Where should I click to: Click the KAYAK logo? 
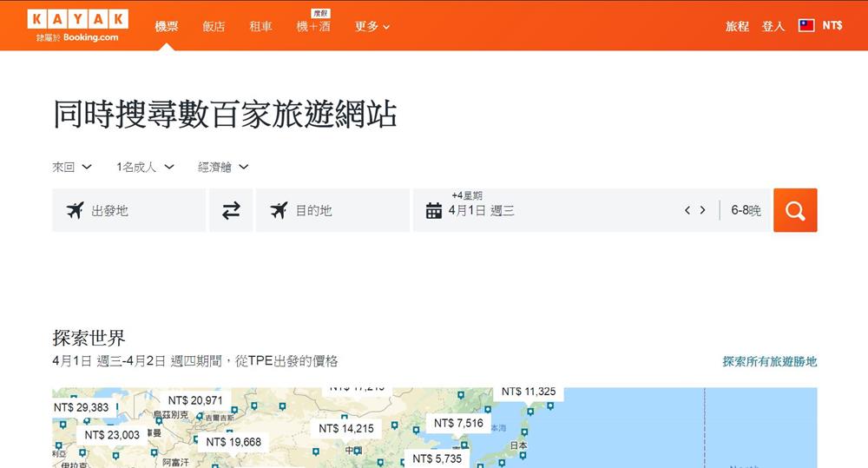pyautogui.click(x=77, y=19)
